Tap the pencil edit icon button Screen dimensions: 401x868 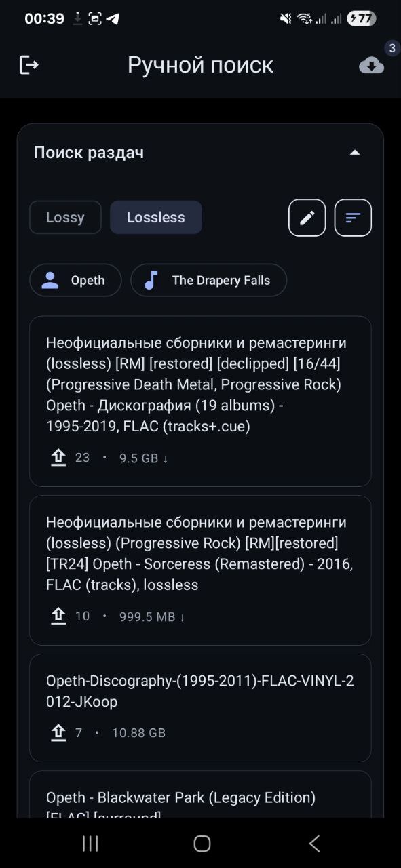click(307, 218)
